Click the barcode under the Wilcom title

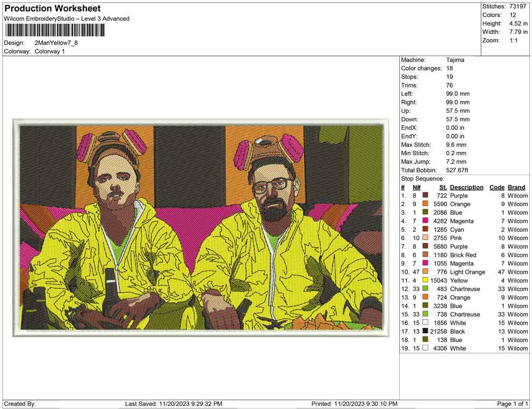coord(54,31)
